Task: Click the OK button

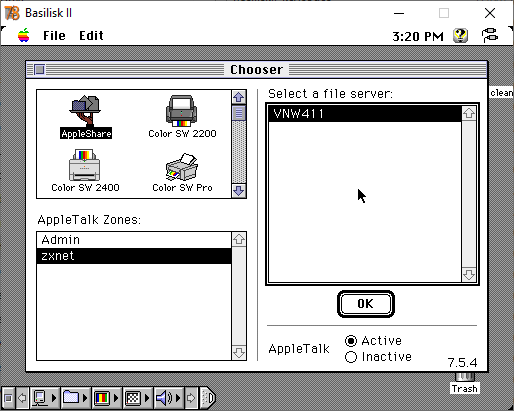Action: pyautogui.click(x=366, y=304)
